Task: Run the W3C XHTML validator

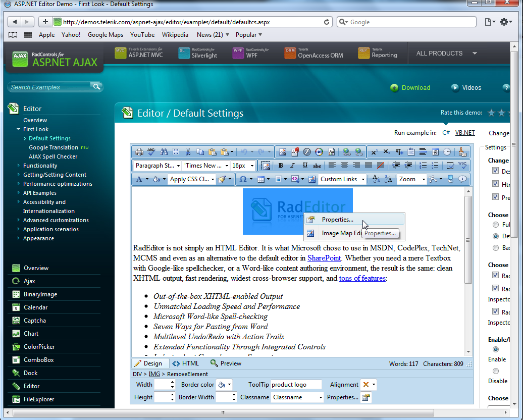Action: coord(462,166)
